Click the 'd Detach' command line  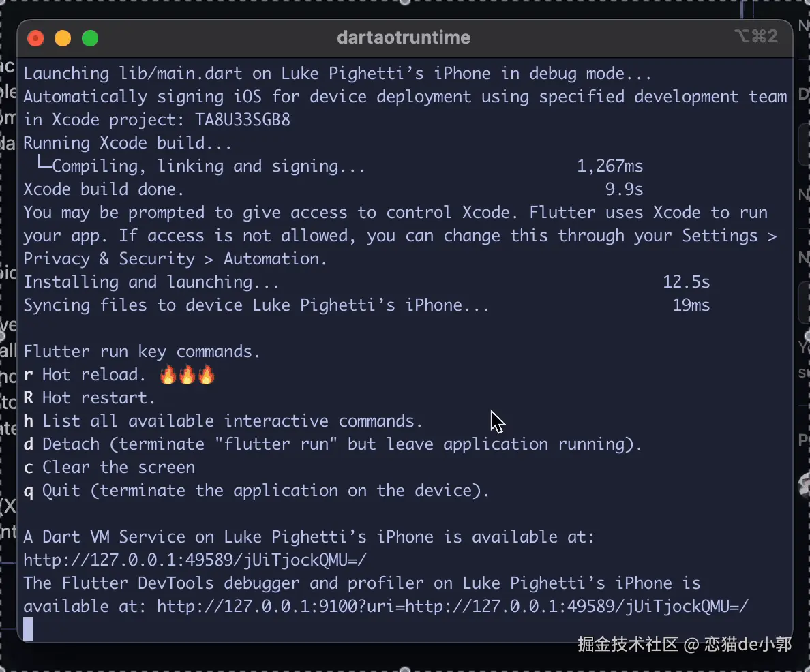[x=333, y=444]
